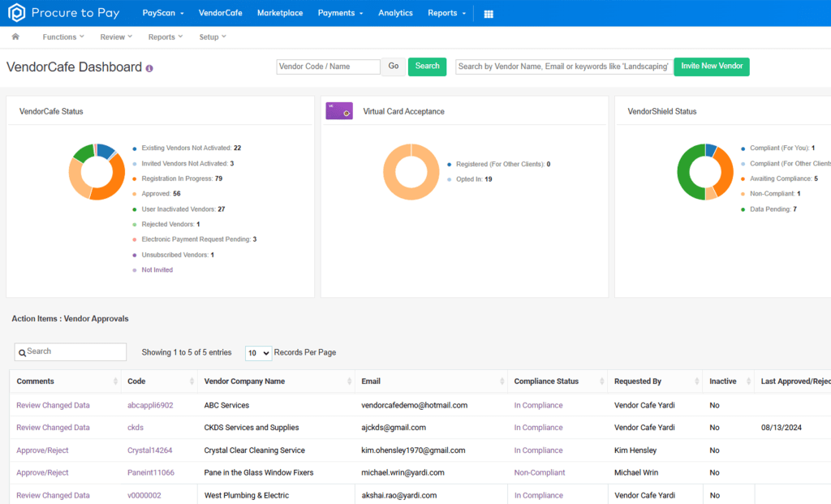This screenshot has width=831, height=504.
Task: Open the Marketplace menu item
Action: click(280, 13)
